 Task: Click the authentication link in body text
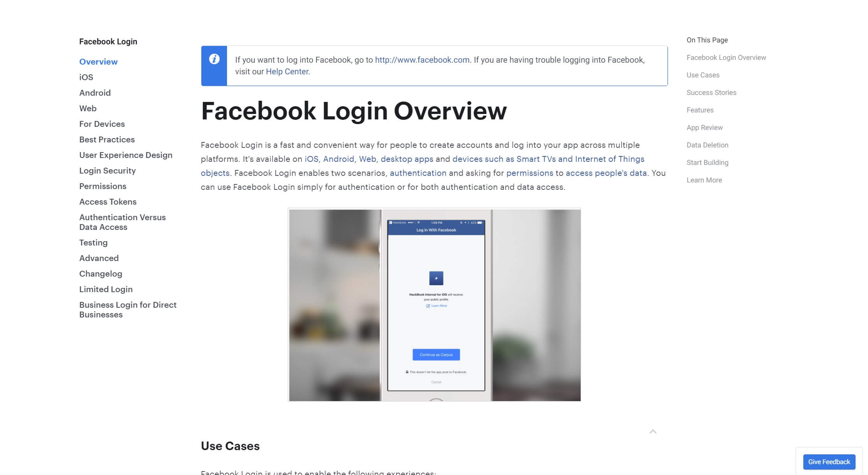coord(418,173)
